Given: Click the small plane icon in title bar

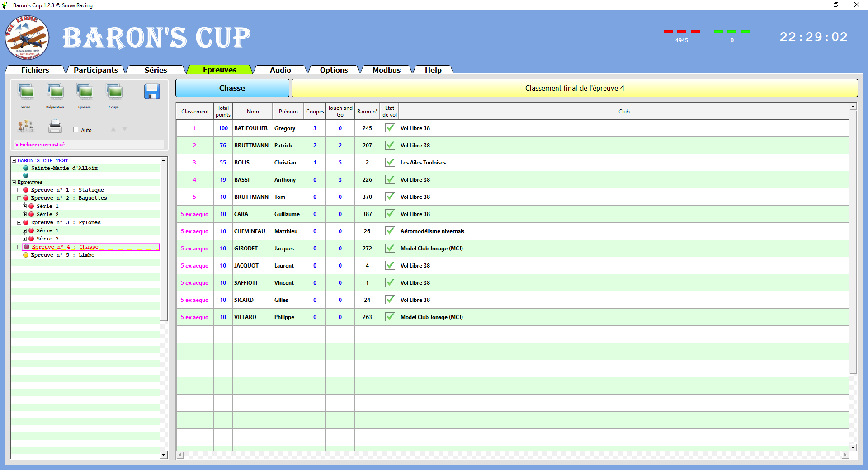Looking at the screenshot, I should (5, 5).
